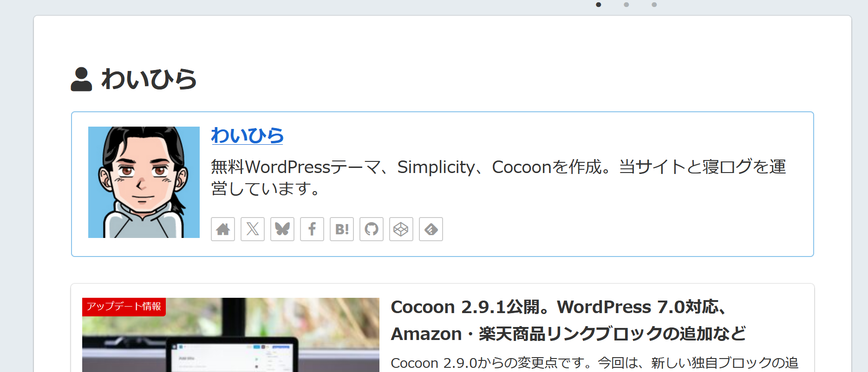Click the excerpt starting with Cocoon 2.9.0からの変更点
This screenshot has height=372, width=868.
tap(594, 363)
